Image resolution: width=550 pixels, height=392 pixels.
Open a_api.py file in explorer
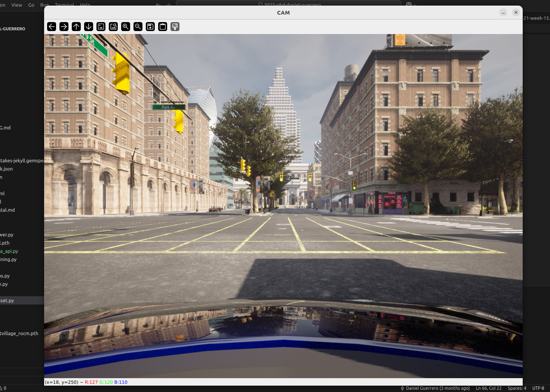pos(9,251)
